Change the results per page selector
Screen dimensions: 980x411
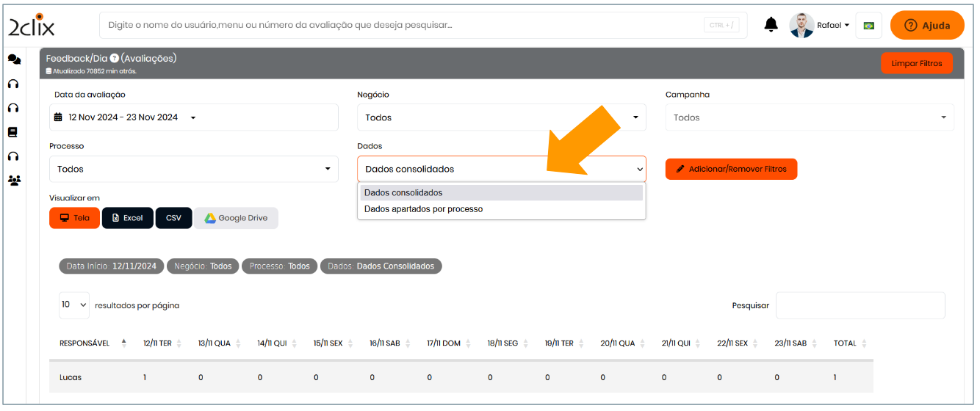pos(74,305)
